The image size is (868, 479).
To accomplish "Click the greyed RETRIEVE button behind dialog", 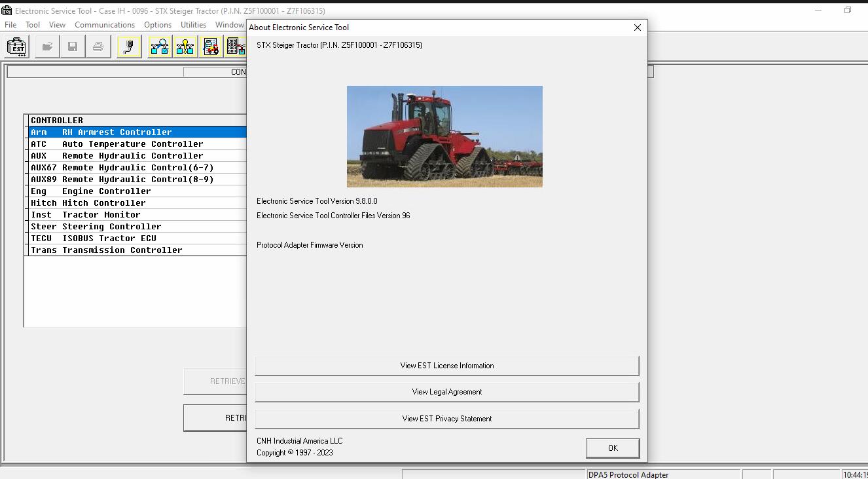I will click(215, 381).
